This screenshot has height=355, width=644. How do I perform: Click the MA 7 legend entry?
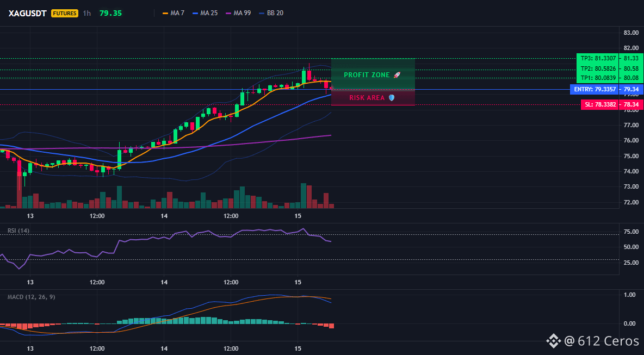click(174, 13)
